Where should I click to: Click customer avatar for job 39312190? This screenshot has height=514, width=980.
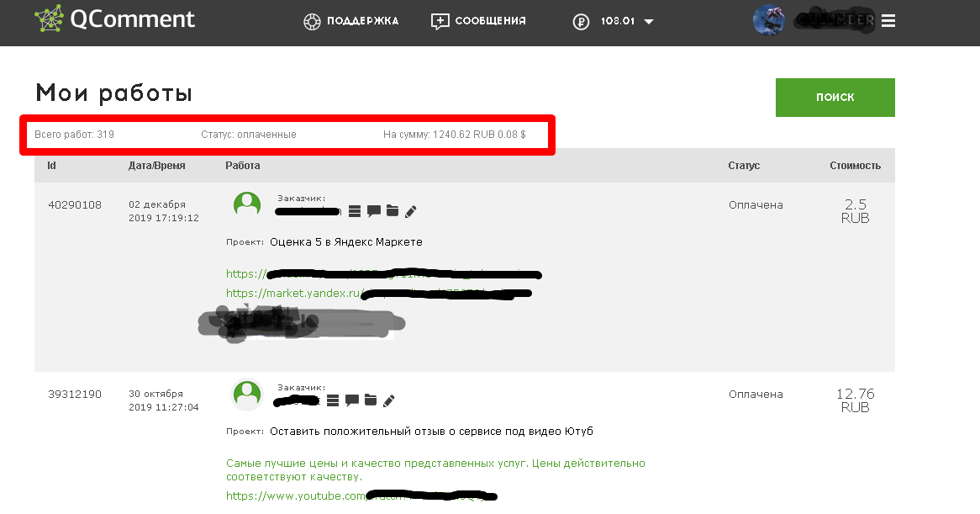tap(247, 395)
